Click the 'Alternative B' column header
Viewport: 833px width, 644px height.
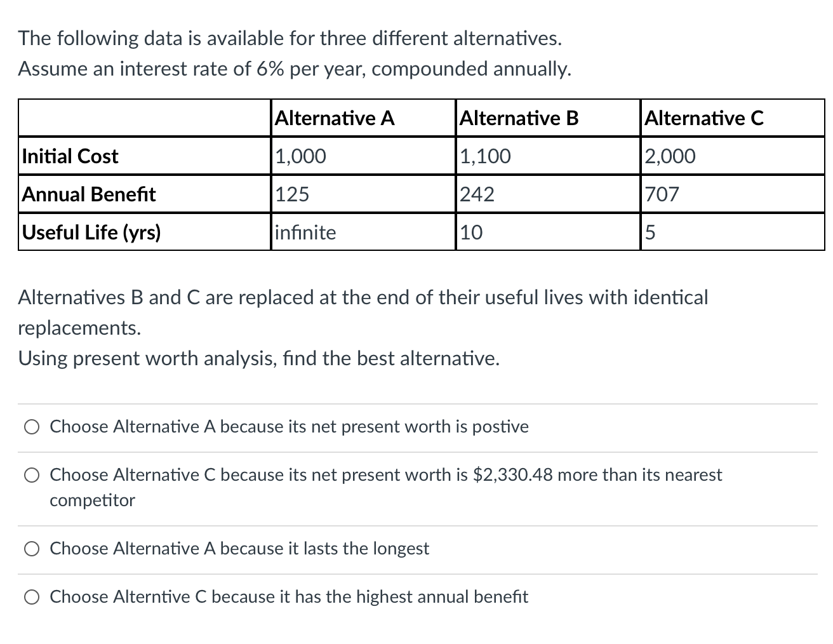520,118
